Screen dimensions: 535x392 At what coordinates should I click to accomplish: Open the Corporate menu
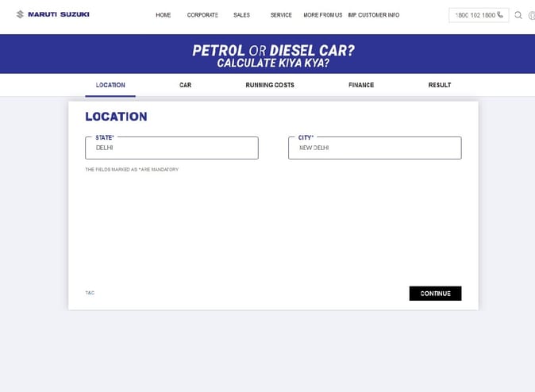pyautogui.click(x=202, y=15)
